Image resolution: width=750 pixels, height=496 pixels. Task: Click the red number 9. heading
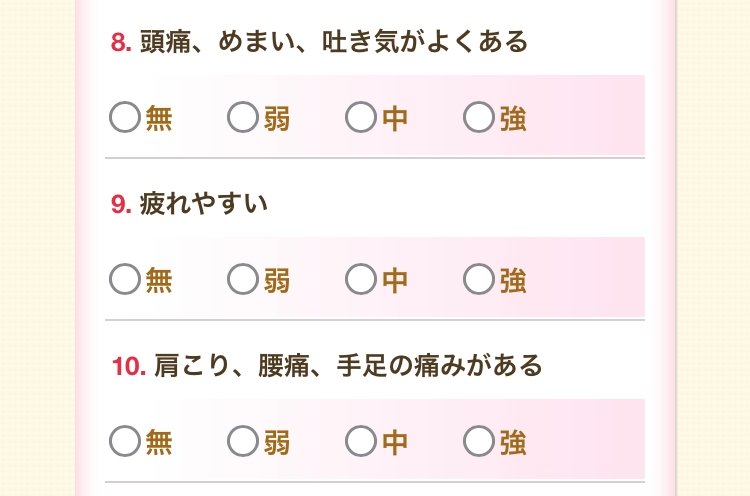click(121, 204)
